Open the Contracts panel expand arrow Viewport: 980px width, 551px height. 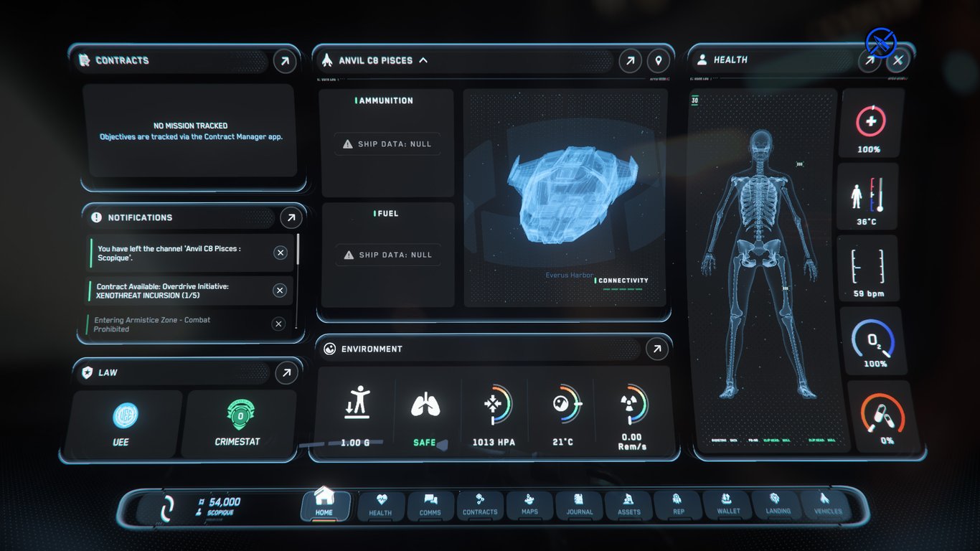tap(285, 61)
